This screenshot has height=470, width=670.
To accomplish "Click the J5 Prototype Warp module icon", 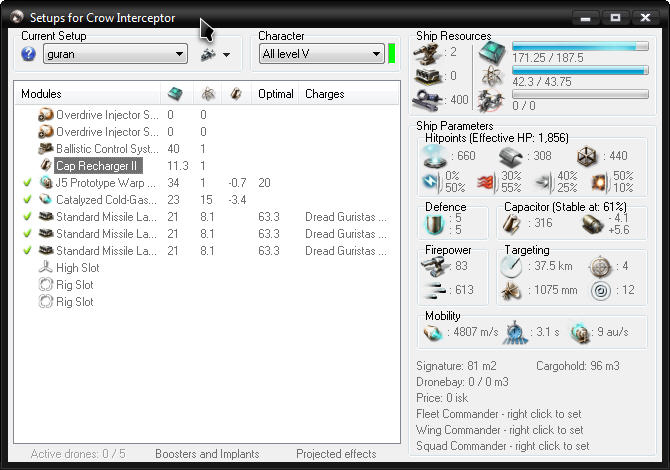I will pos(46,183).
